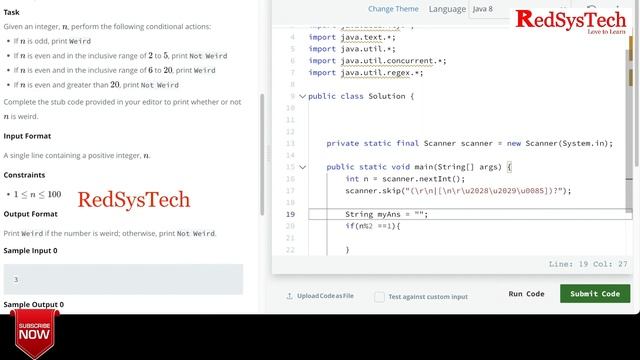Click the if(n%2 ==1) code line
This screenshot has height=360, width=640.
(x=373, y=226)
